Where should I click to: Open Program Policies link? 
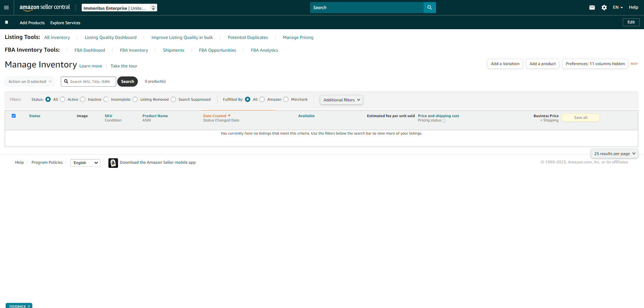(x=47, y=162)
